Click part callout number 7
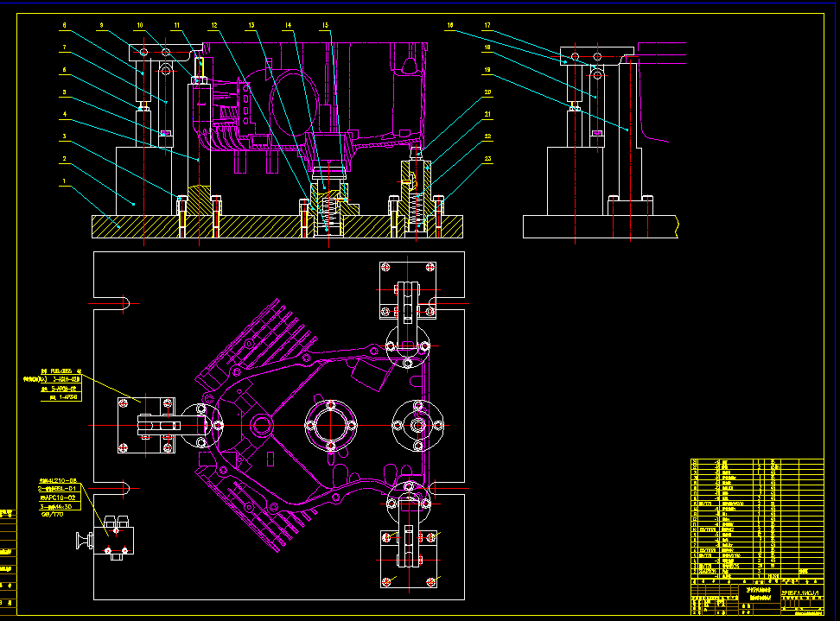The width and height of the screenshot is (840, 621). 64,48
